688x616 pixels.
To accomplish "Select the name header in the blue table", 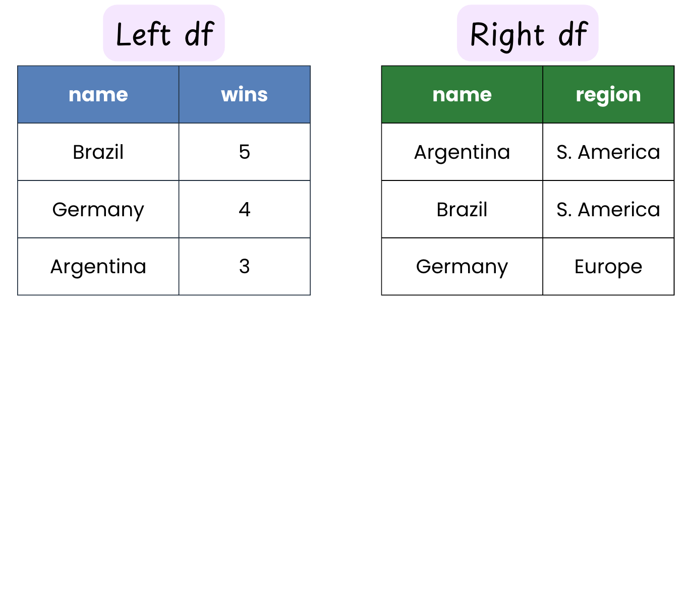I will (98, 95).
